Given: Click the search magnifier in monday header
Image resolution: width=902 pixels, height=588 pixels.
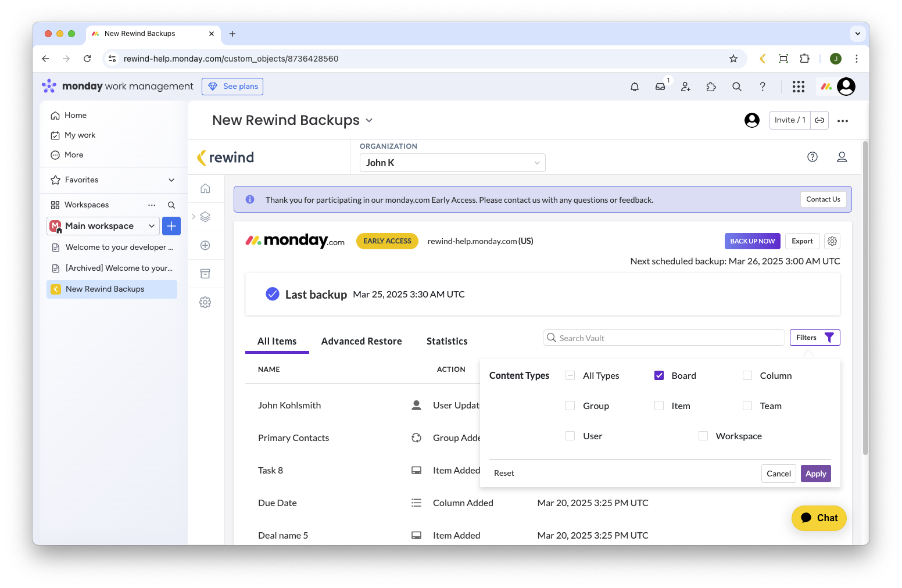Looking at the screenshot, I should tap(737, 87).
